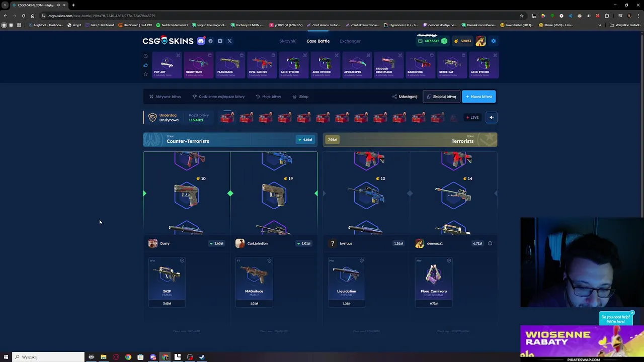The image size is (644, 362).
Task: Open Chrome from the Windows taskbar
Action: (128, 357)
